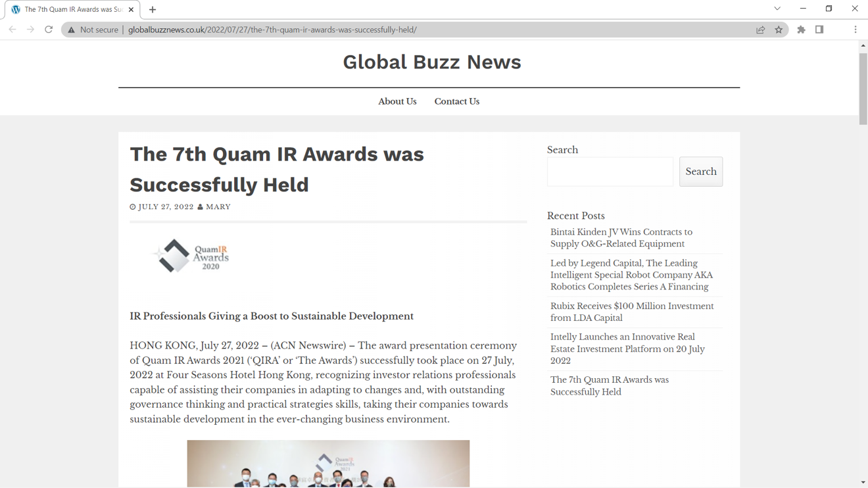The width and height of the screenshot is (868, 488).
Task: Click the article headline text
Action: (277, 169)
